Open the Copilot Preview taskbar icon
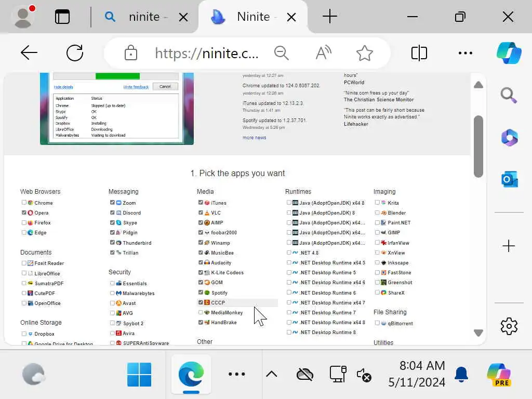Viewport: 532px width, 399px height. point(499,375)
